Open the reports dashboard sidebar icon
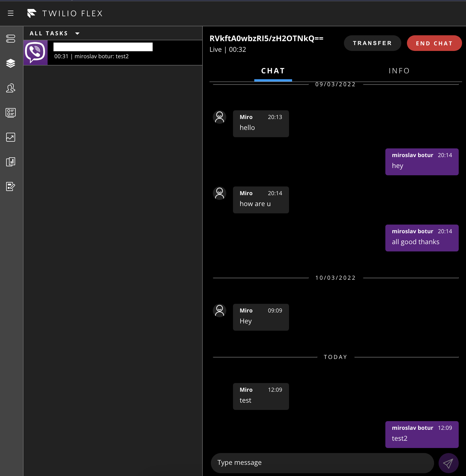466x476 pixels. click(11, 162)
